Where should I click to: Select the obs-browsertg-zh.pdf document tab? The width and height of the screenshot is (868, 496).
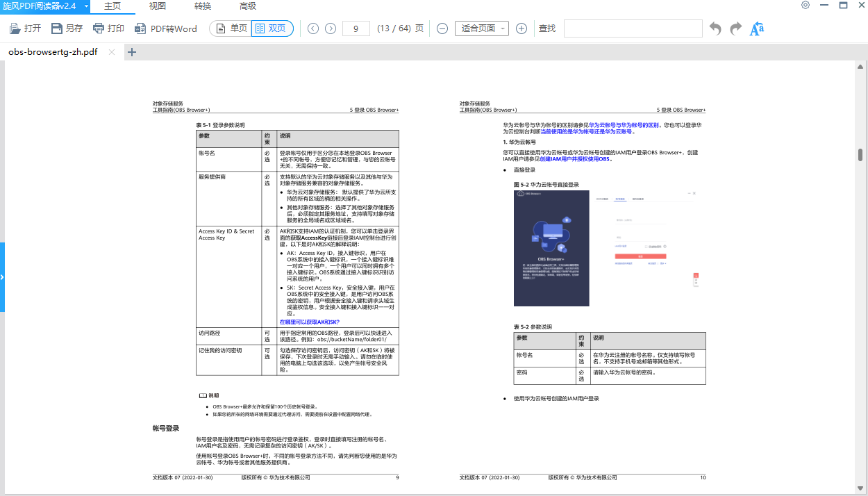[x=52, y=51]
